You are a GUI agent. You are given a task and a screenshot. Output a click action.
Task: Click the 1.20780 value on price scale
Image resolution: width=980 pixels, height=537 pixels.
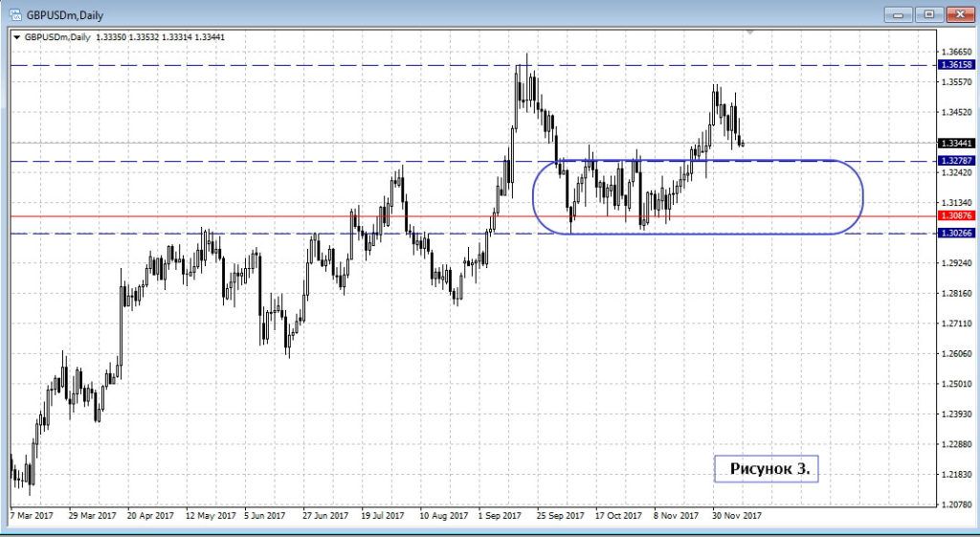coord(956,505)
